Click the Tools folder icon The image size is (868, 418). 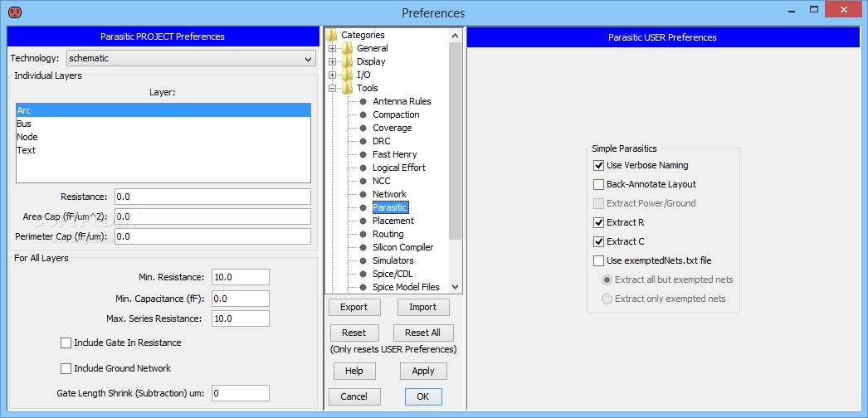point(348,88)
